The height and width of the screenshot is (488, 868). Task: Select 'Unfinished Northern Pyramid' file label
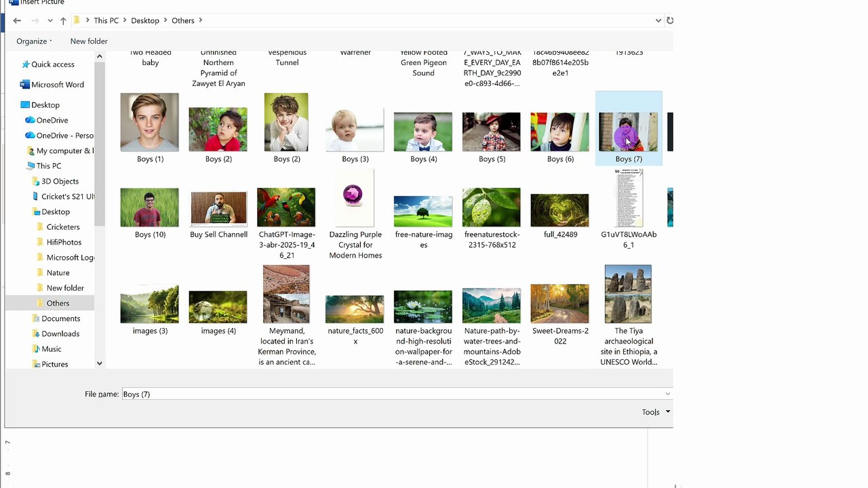pos(218,68)
